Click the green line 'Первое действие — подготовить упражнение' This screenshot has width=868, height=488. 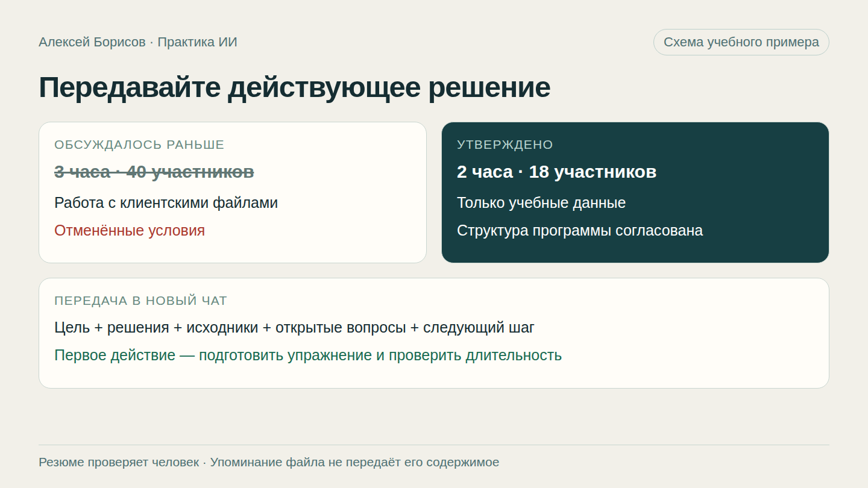tap(308, 355)
